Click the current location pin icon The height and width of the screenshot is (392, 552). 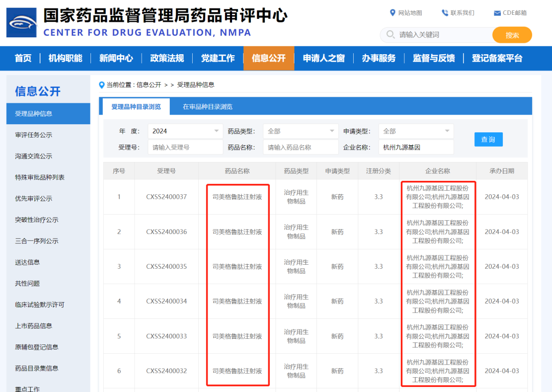(x=102, y=85)
